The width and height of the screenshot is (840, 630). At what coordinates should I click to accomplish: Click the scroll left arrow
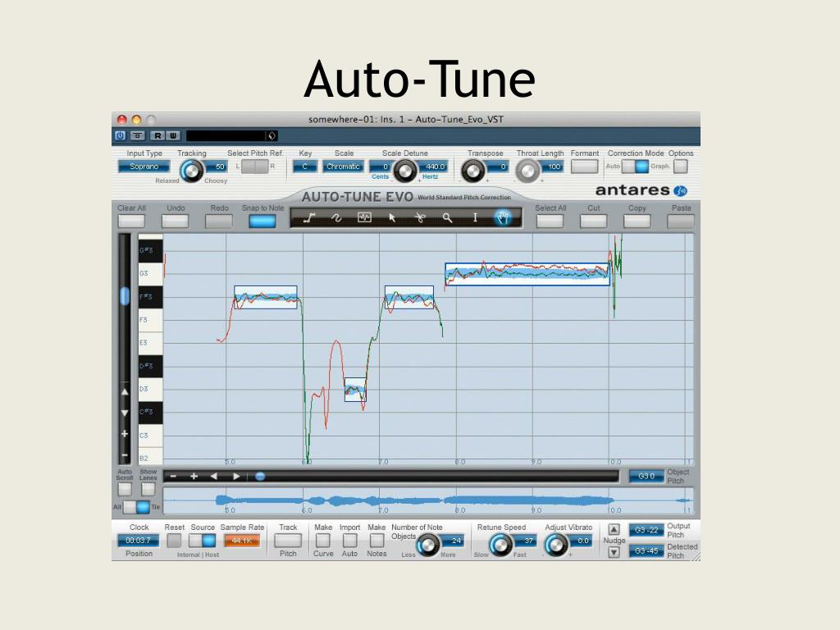[214, 477]
